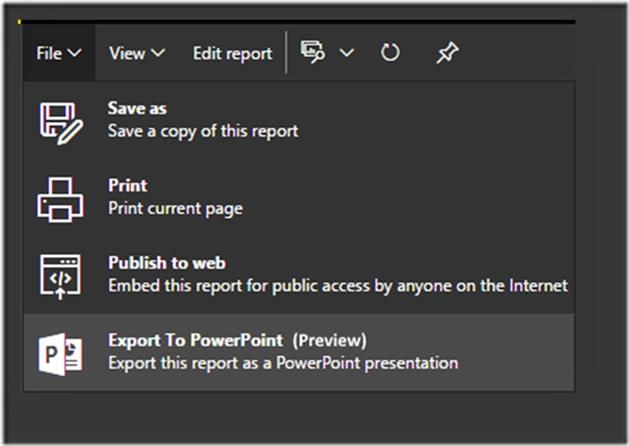
Task: Click the printer icon
Action: pos(61,200)
